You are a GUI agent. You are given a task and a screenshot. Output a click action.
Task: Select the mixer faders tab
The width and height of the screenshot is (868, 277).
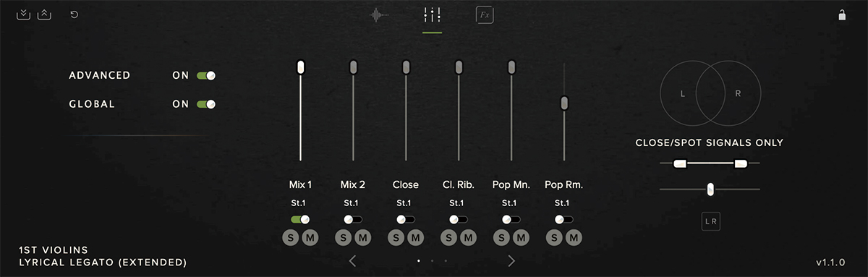433,14
